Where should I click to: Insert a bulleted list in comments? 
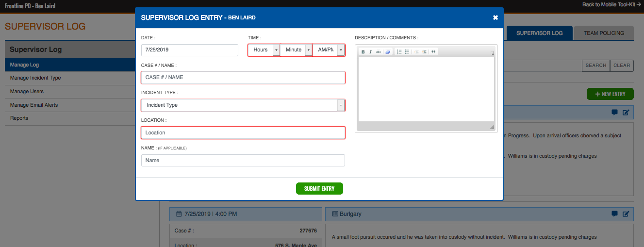pos(407,51)
